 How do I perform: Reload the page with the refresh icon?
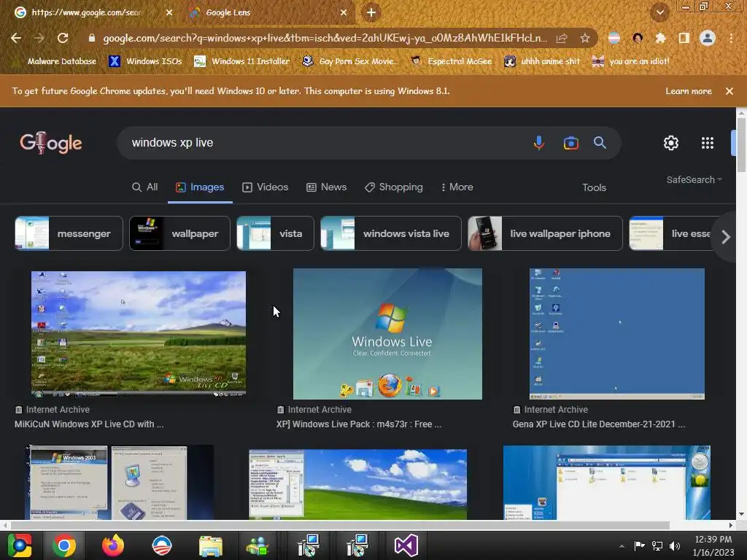[x=63, y=38]
